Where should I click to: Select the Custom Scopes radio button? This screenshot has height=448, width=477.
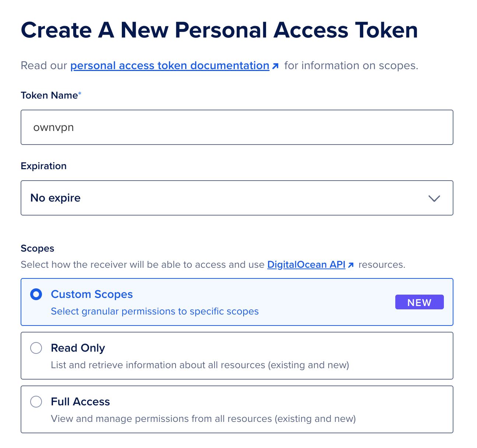point(36,294)
